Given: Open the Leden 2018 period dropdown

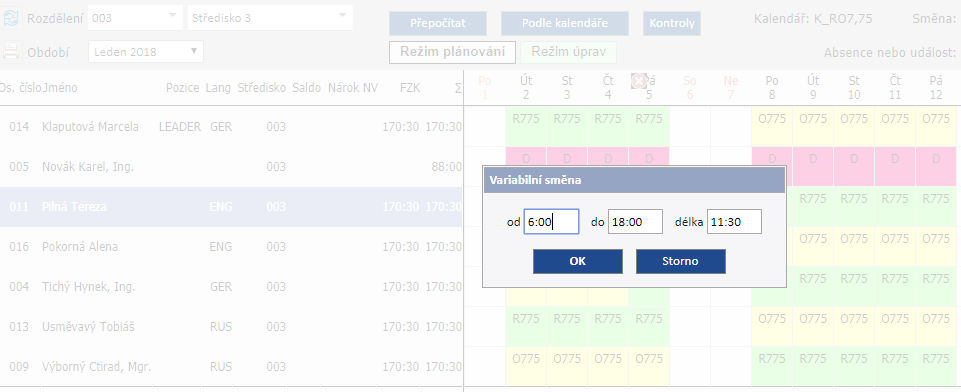Looking at the screenshot, I should (x=146, y=51).
